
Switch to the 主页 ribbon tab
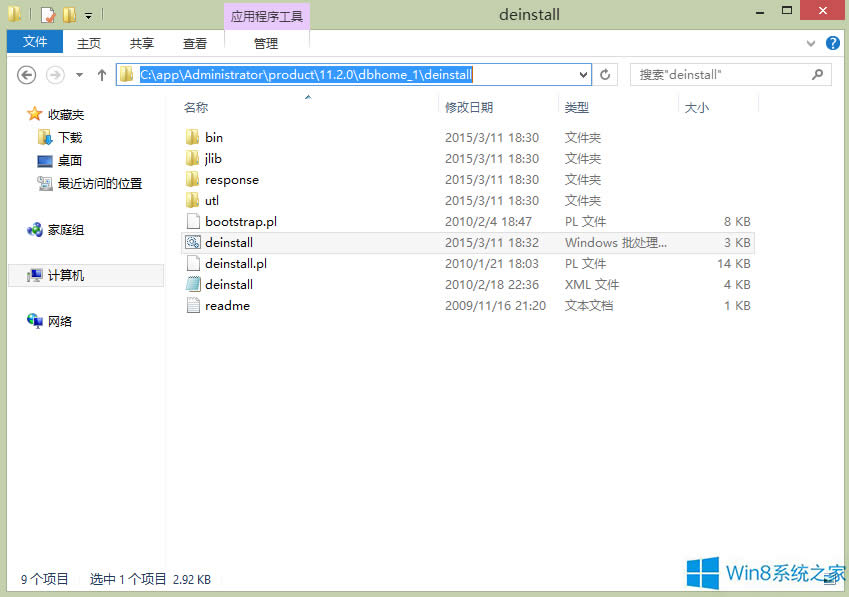click(88, 42)
